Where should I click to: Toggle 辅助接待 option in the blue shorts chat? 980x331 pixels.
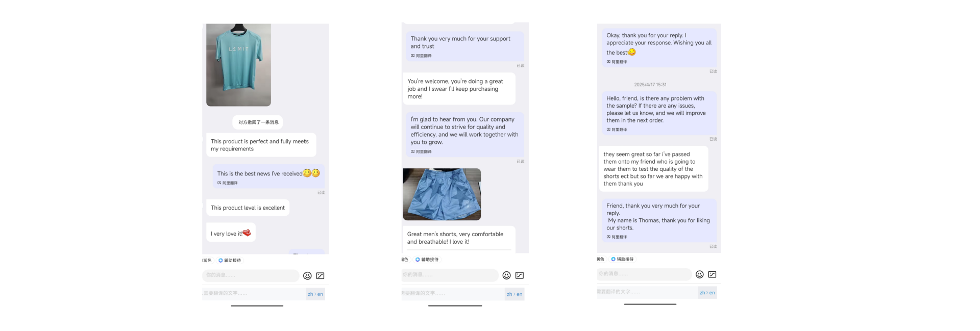pos(427,260)
